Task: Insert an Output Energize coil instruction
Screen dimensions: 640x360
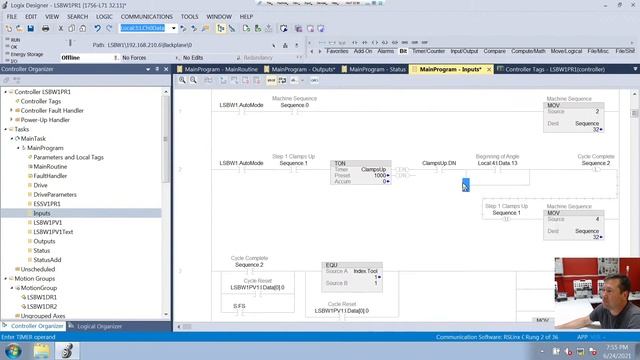Action: [x=375, y=42]
